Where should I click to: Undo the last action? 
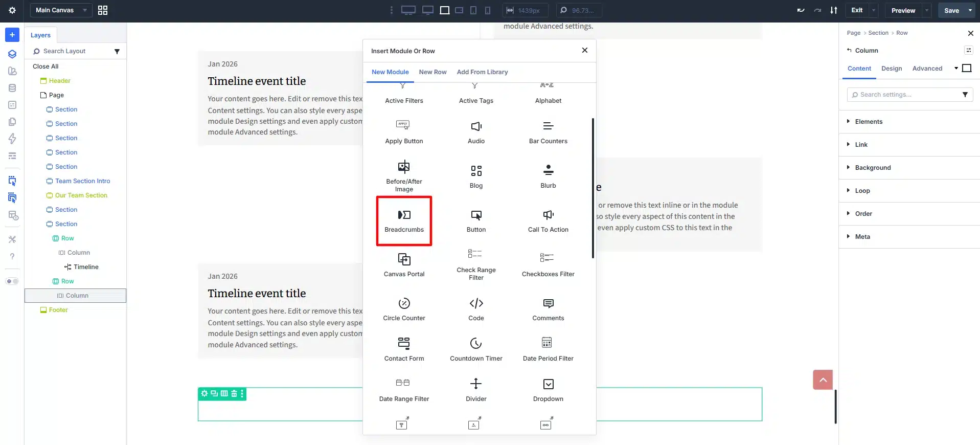801,10
